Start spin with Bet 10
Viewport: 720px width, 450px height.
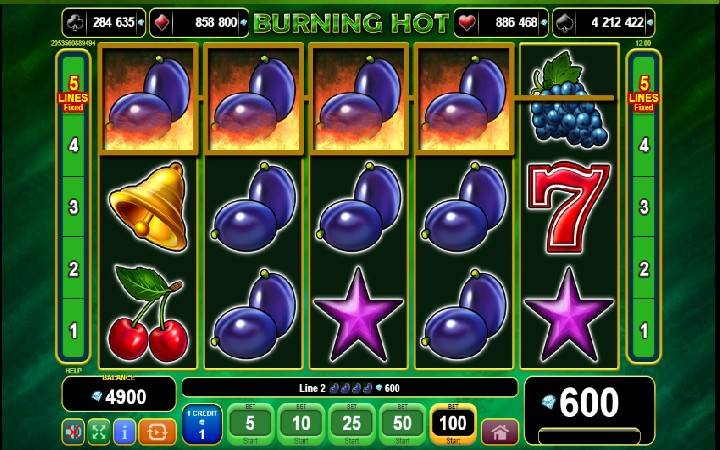[301, 424]
